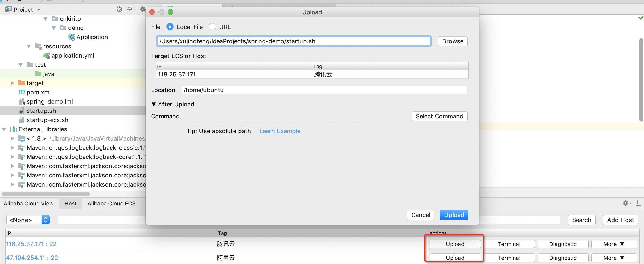Screen dimensions: 644x264
Task: Click into the Location input field
Action: pos(324,90)
